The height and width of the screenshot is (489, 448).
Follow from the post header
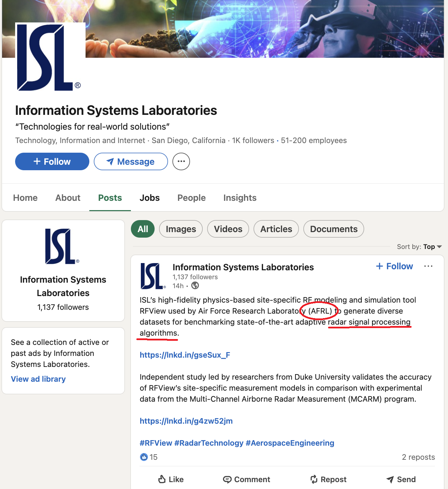click(394, 266)
